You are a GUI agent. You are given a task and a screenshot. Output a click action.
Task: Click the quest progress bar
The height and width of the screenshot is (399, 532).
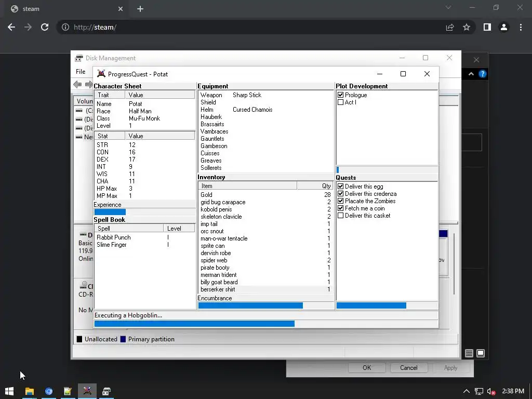click(x=387, y=305)
